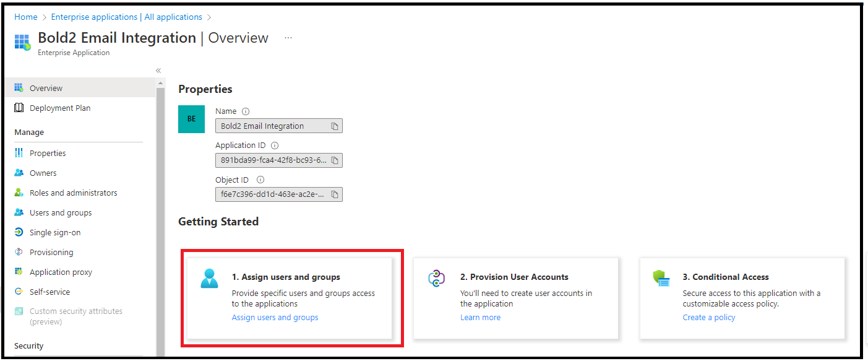The image size is (868, 361).
Task: Collapse the sidebar with the double chevron
Action: (x=158, y=71)
